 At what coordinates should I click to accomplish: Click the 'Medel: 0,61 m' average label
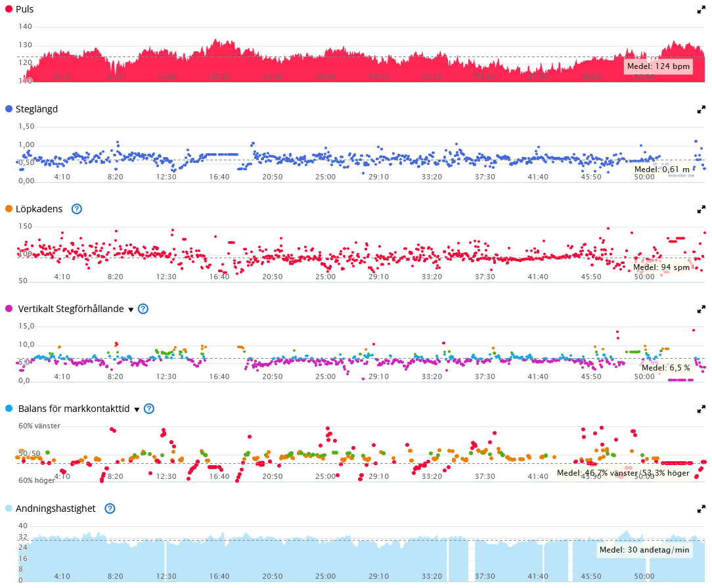coord(662,170)
